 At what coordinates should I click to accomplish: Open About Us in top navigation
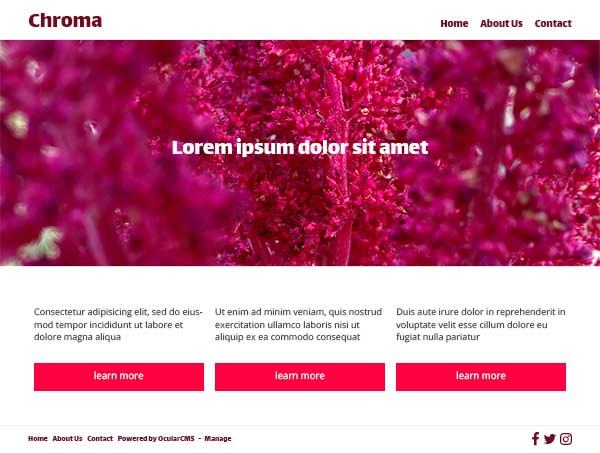tap(501, 23)
